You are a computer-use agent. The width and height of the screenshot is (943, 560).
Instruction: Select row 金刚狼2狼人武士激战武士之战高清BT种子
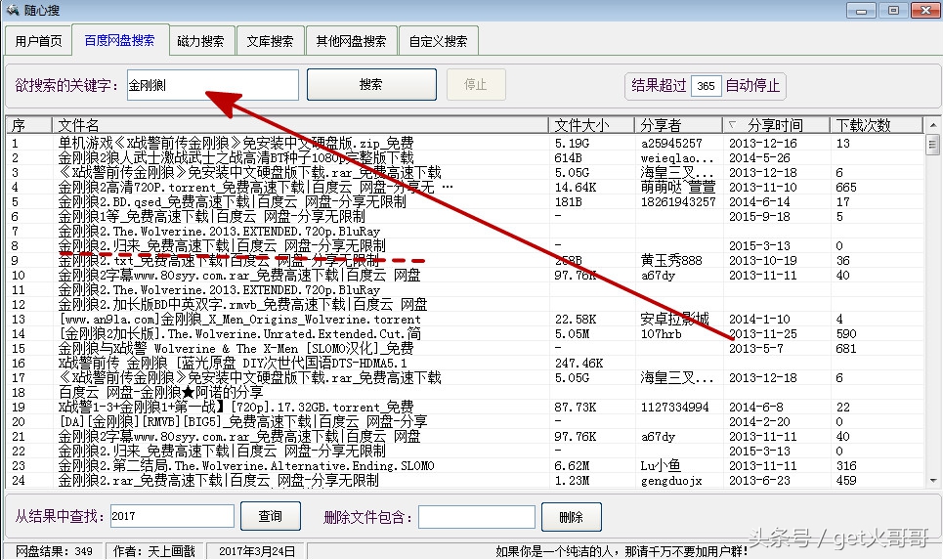[x=465, y=157]
